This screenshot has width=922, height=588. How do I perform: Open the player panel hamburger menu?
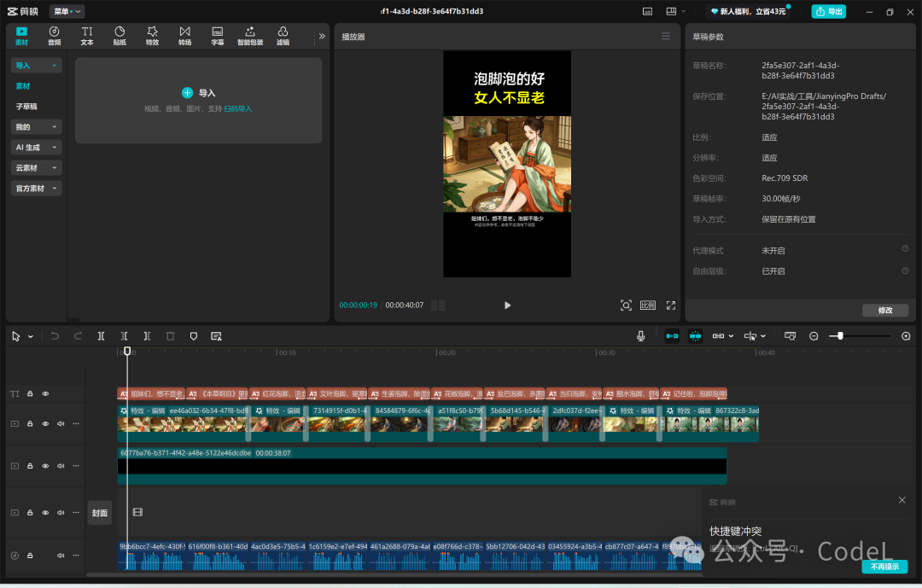[x=666, y=37]
